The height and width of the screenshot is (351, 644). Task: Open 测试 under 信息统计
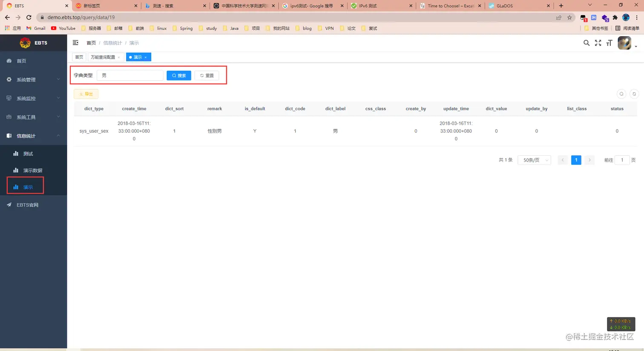(33, 154)
